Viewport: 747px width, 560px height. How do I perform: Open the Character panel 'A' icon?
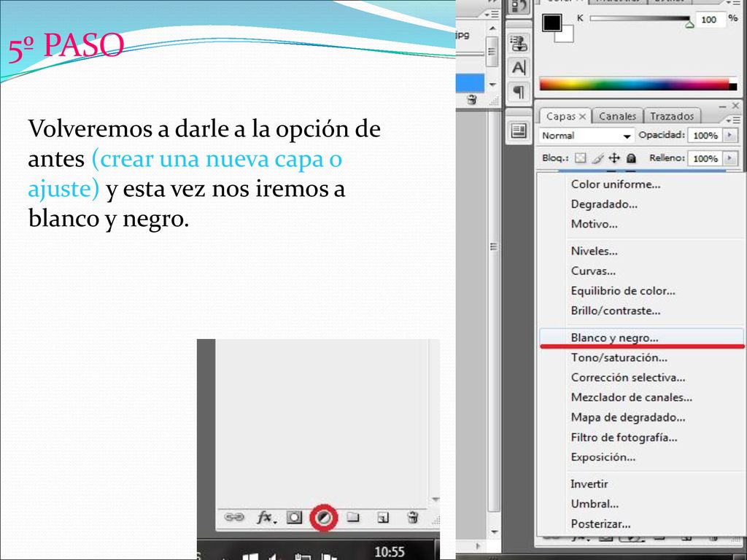(519, 67)
